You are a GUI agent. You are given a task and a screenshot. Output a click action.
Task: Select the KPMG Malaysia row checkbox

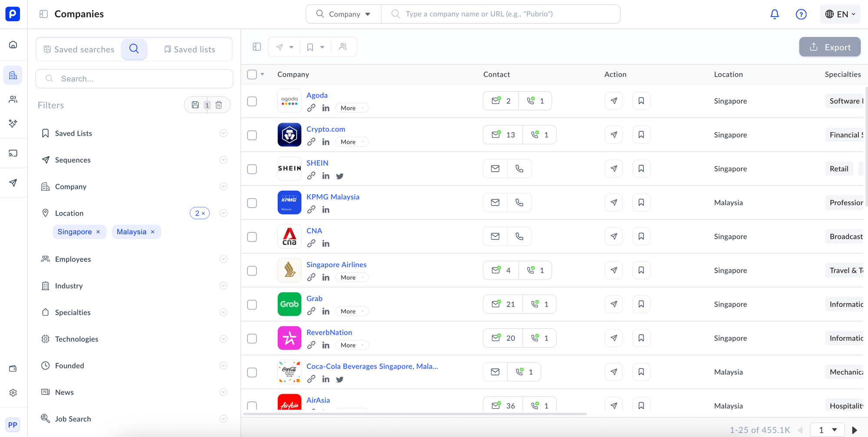252,203
